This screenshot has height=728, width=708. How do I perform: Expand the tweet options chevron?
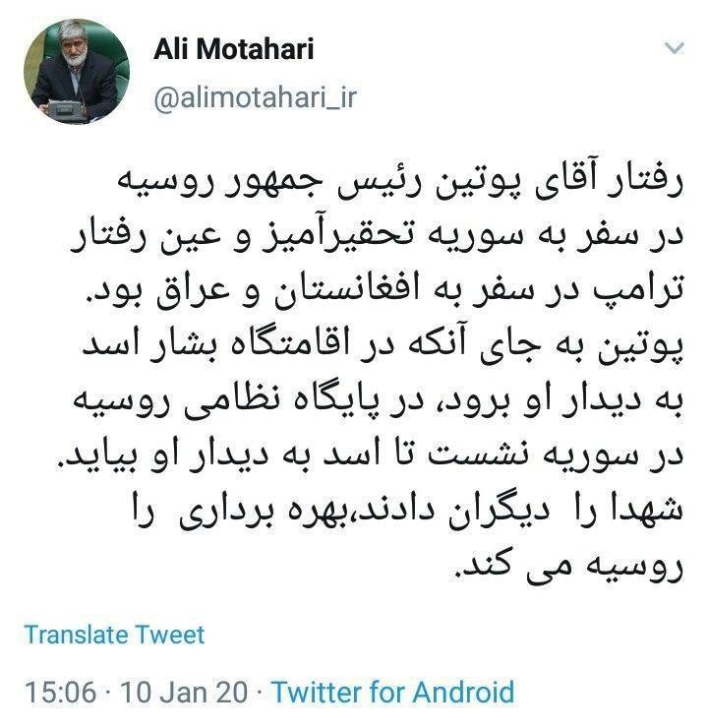click(x=675, y=48)
